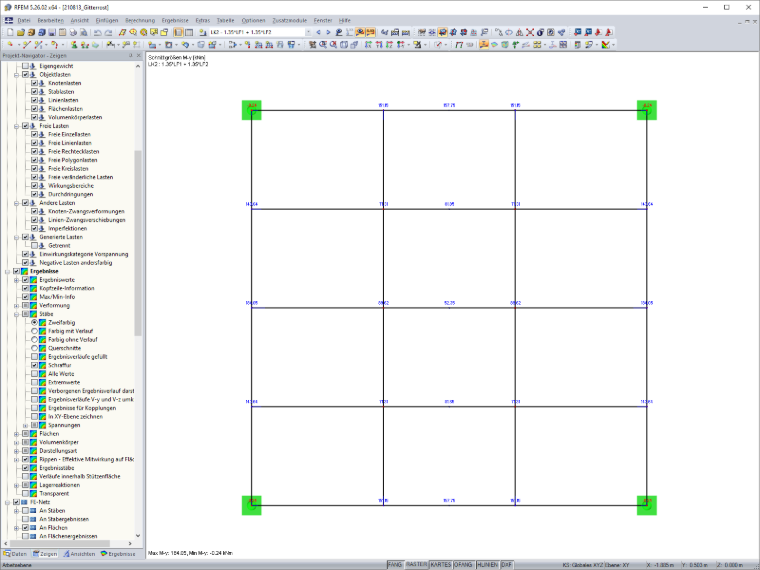Click the Undo arrow icon
This screenshot has width=760, height=570.
click(97, 32)
